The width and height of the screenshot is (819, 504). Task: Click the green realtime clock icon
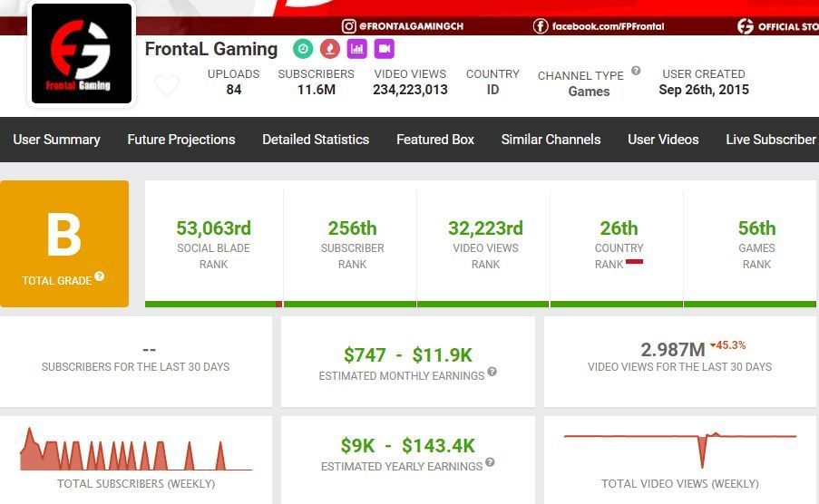coord(302,49)
